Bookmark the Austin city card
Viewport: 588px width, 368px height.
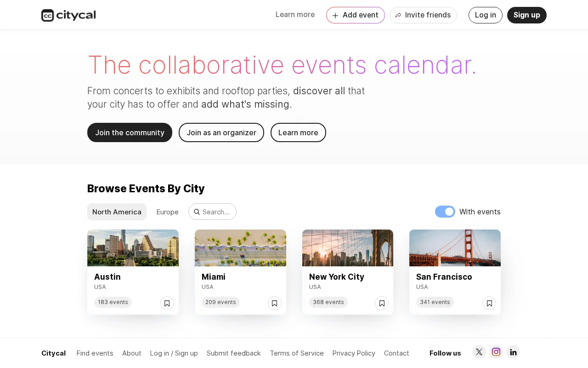[167, 303]
